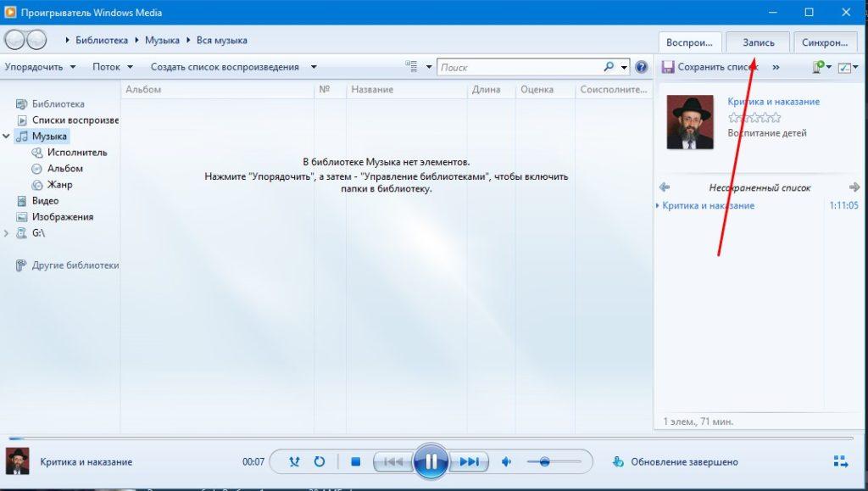The width and height of the screenshot is (868, 491).
Task: Switch to the Воспроизведение tab
Action: pyautogui.click(x=689, y=42)
